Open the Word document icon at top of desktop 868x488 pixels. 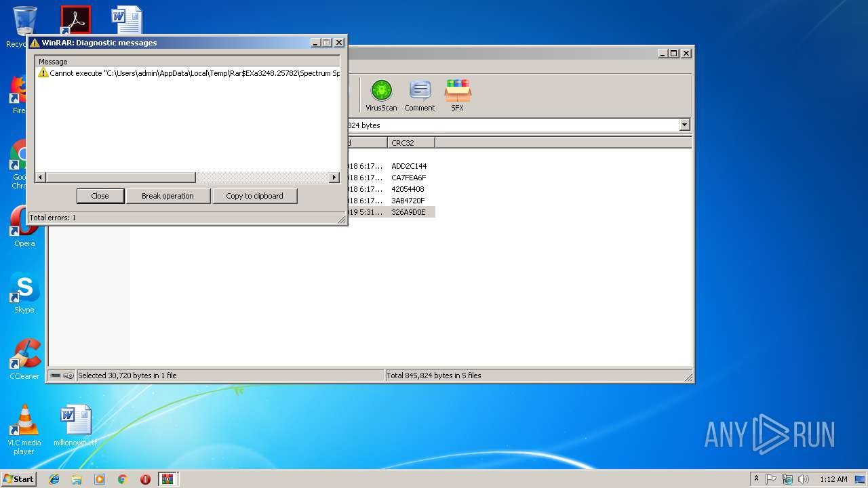(126, 20)
